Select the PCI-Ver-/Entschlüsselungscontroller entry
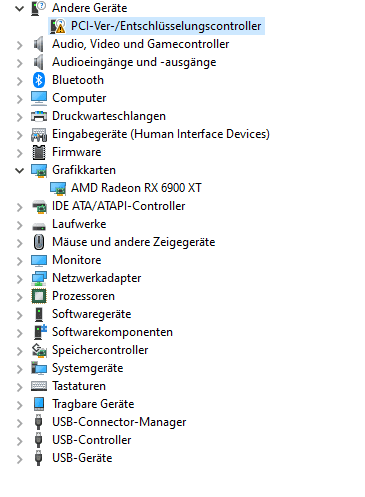The image size is (365, 497). tap(166, 26)
